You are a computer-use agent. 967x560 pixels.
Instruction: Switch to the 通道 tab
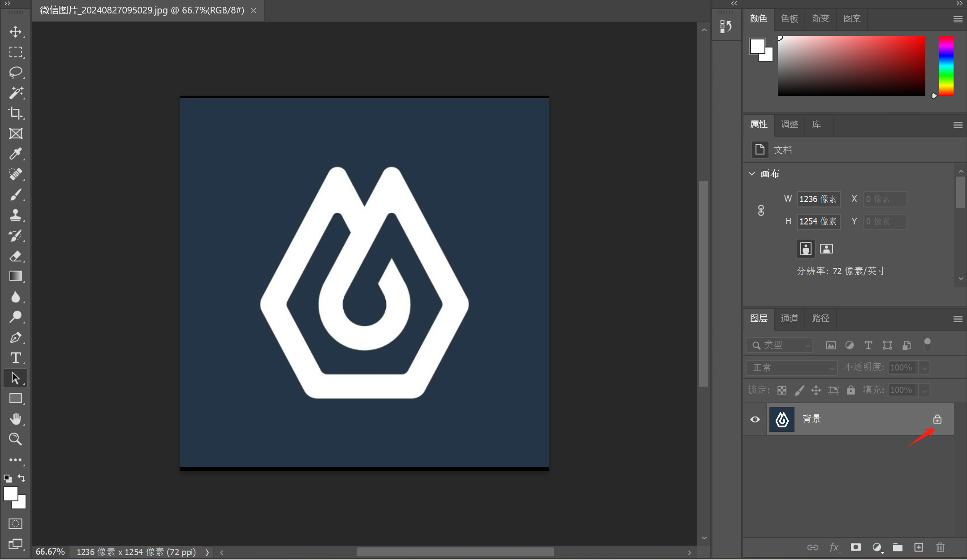(x=789, y=319)
